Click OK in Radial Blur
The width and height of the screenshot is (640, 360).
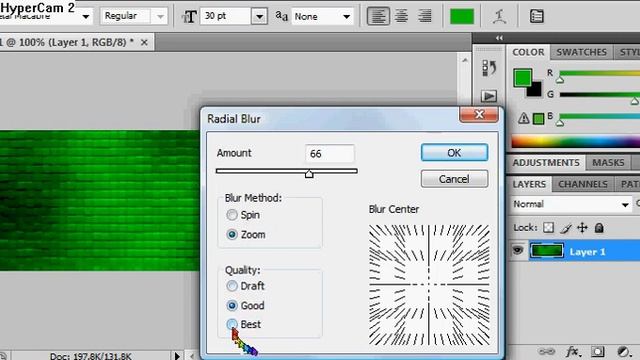(x=454, y=153)
